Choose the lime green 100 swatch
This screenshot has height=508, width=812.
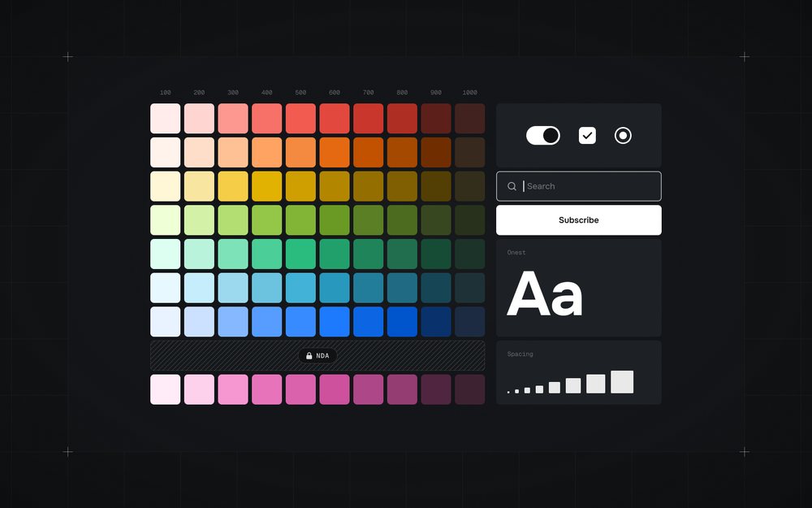(165, 219)
